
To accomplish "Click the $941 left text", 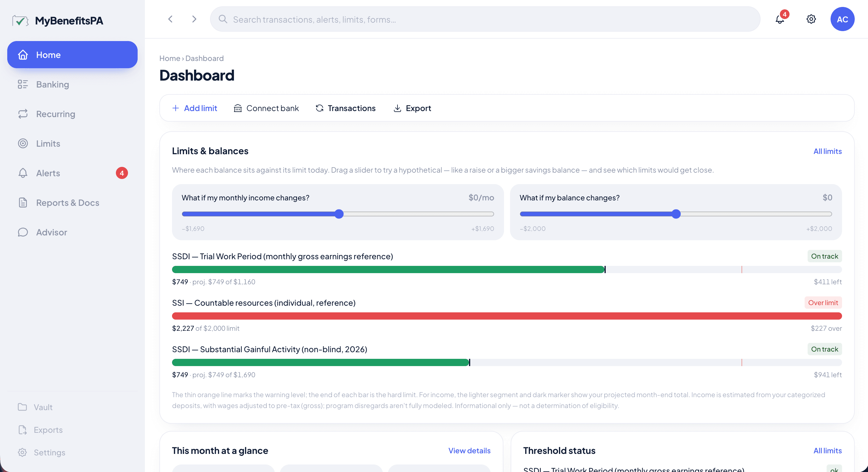I will click(x=828, y=375).
